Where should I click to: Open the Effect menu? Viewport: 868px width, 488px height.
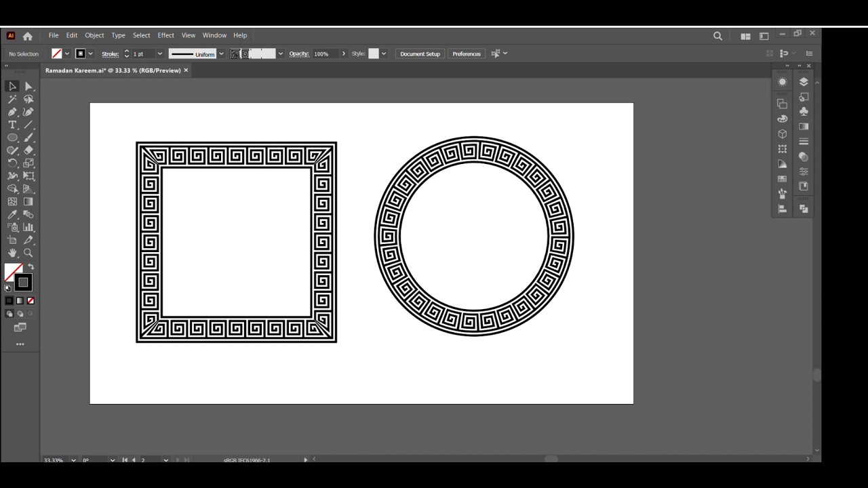point(166,35)
